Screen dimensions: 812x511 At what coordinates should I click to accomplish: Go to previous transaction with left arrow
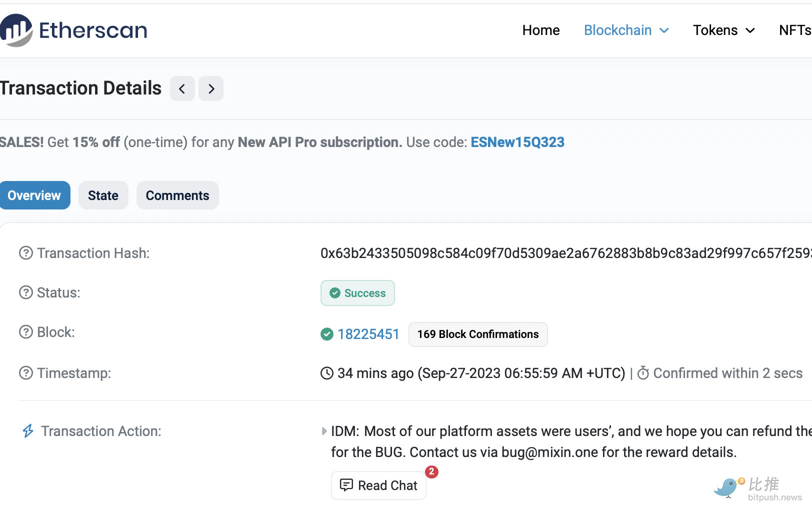click(x=182, y=89)
